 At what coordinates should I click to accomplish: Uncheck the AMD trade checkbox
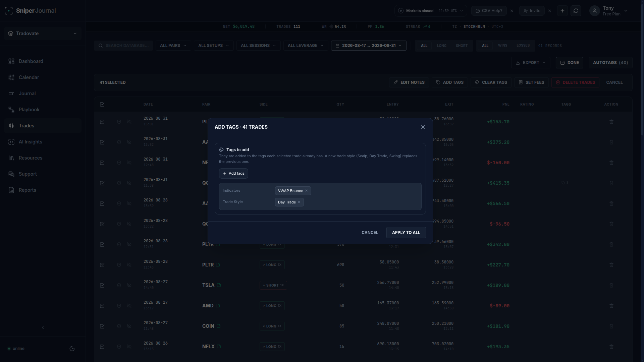tap(102, 306)
